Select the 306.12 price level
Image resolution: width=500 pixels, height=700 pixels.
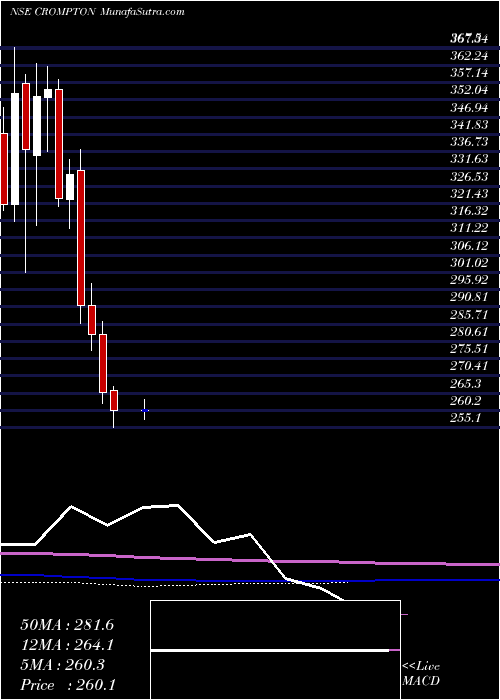pos(468,246)
